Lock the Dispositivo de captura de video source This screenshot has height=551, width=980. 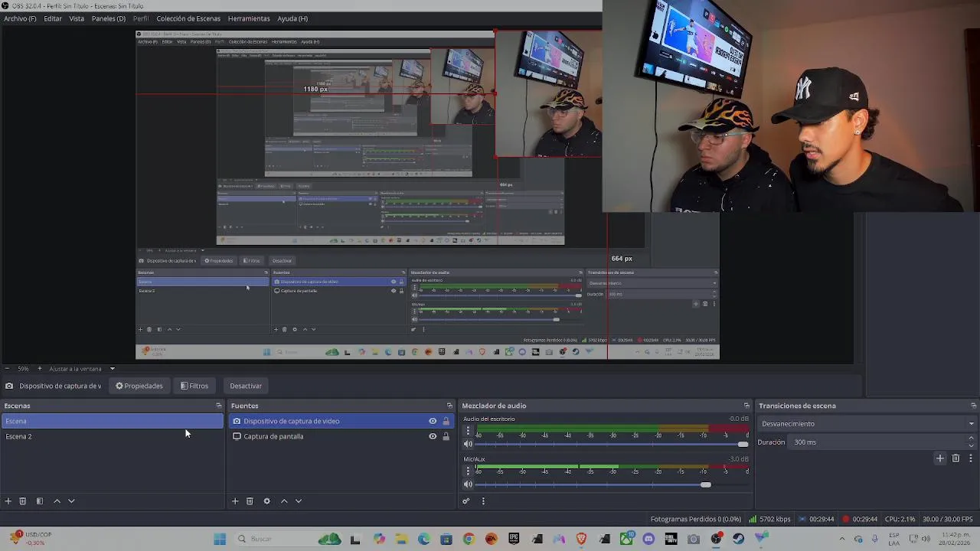[446, 421]
